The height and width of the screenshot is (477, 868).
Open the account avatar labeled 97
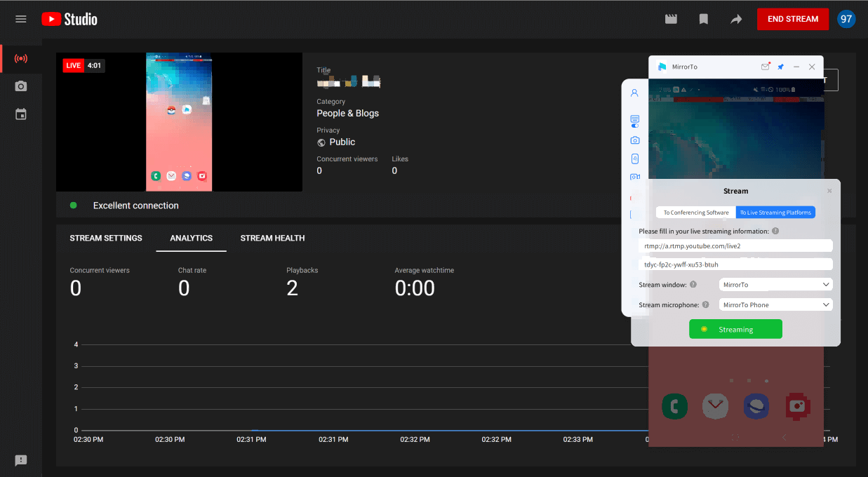point(846,19)
